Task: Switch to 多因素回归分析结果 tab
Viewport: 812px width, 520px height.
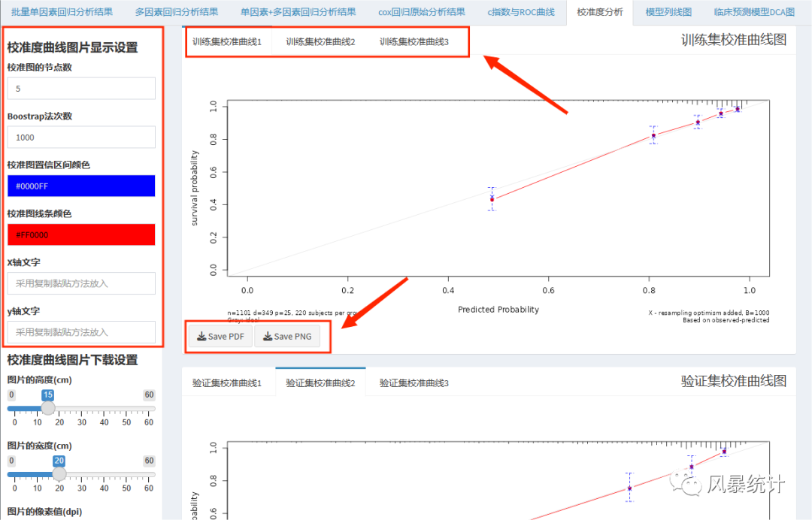Action: (x=176, y=12)
